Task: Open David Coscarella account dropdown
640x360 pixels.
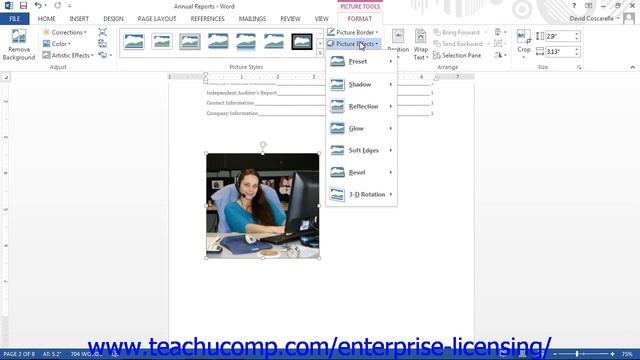Action: [x=594, y=19]
